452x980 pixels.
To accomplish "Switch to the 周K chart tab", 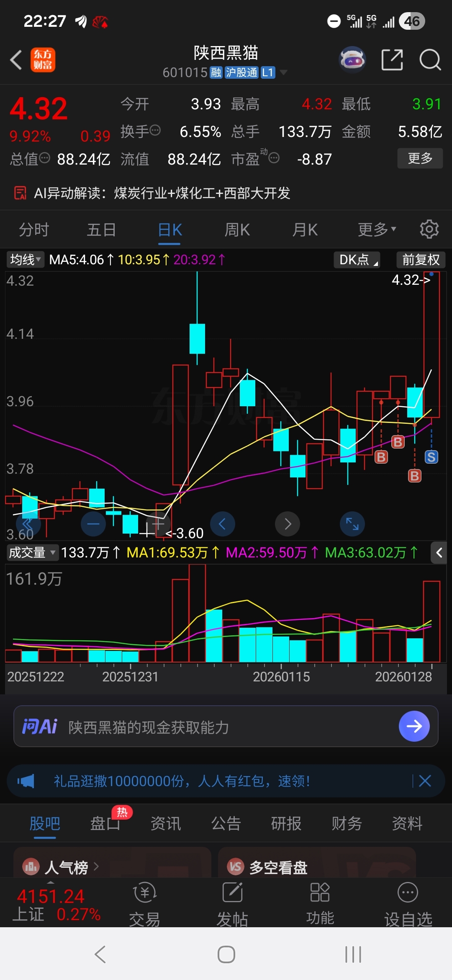I will (237, 230).
